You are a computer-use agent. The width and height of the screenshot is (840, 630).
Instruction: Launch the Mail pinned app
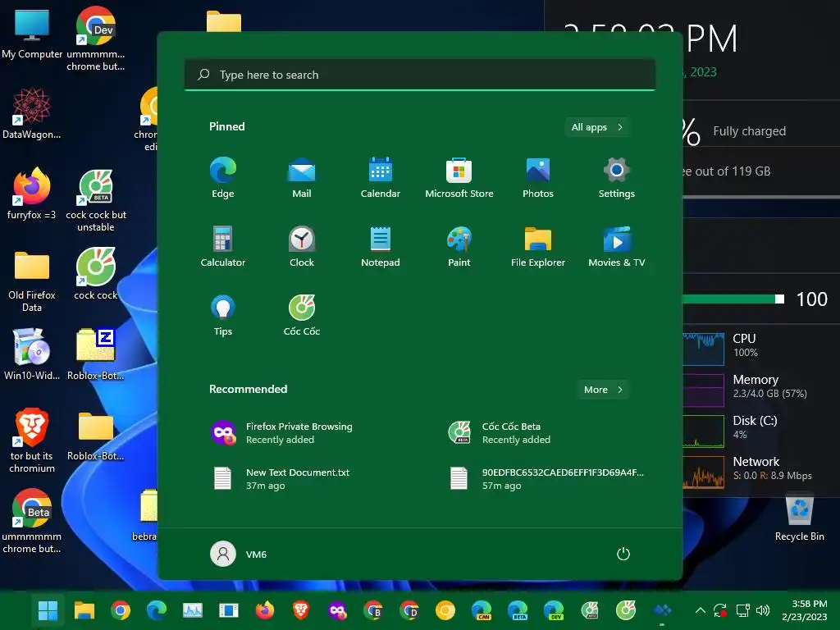pyautogui.click(x=302, y=178)
